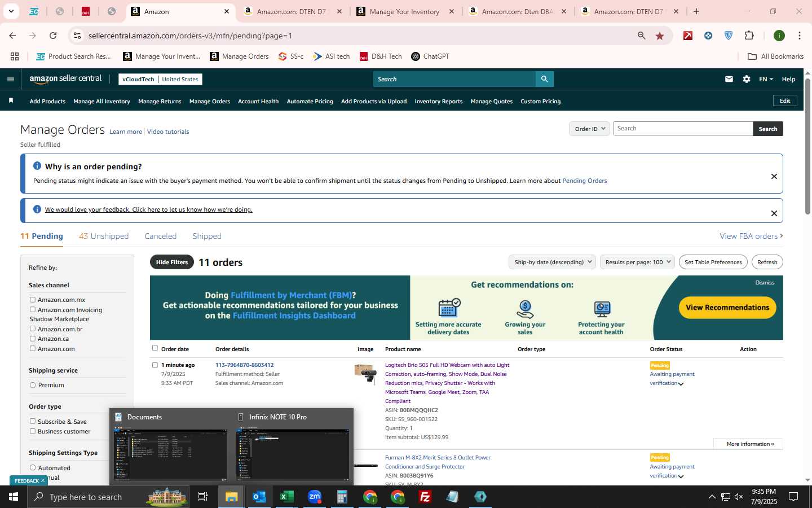Check the Amazon.com.br sales channel box
The height and width of the screenshot is (508, 812).
(x=33, y=329)
